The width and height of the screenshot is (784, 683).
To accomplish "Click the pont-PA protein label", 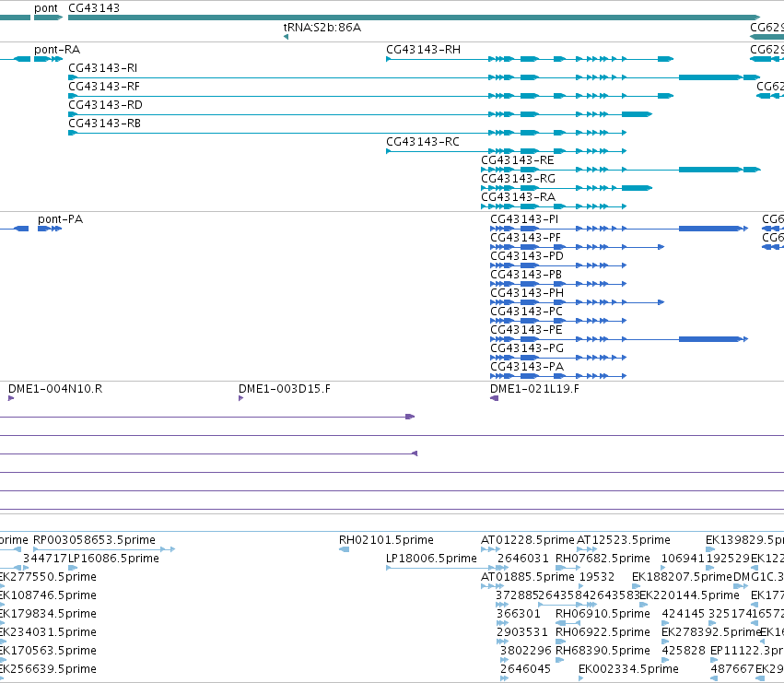I will tap(61, 219).
